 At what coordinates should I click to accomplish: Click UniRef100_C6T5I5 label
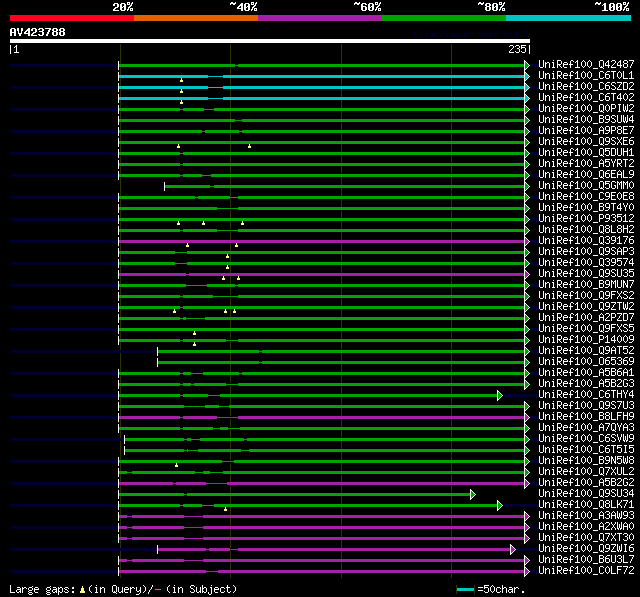[586, 450]
